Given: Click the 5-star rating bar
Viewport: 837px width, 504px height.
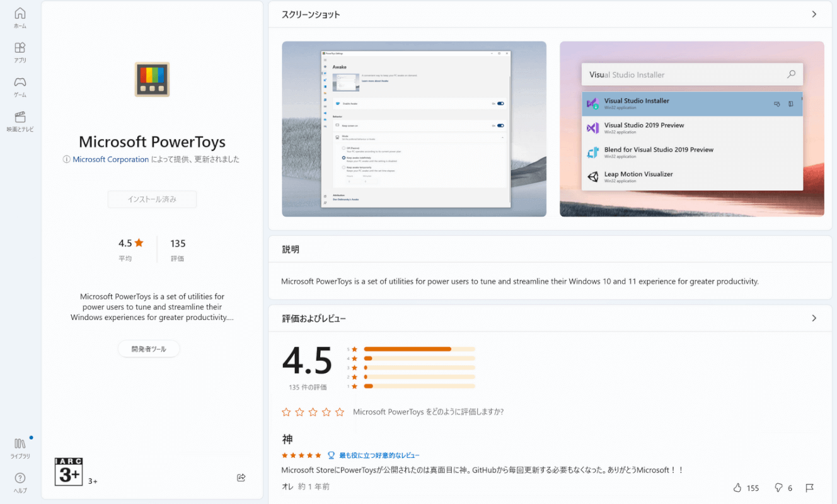Looking at the screenshot, I should 419,349.
